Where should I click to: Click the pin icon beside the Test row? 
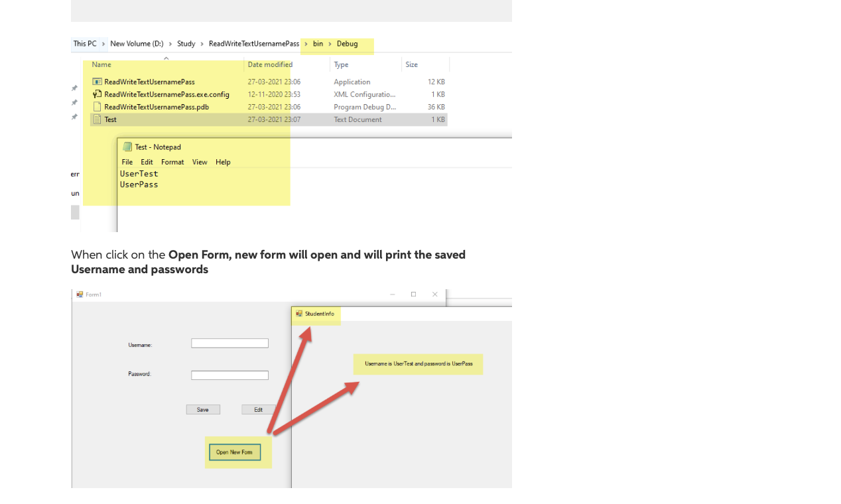74,117
